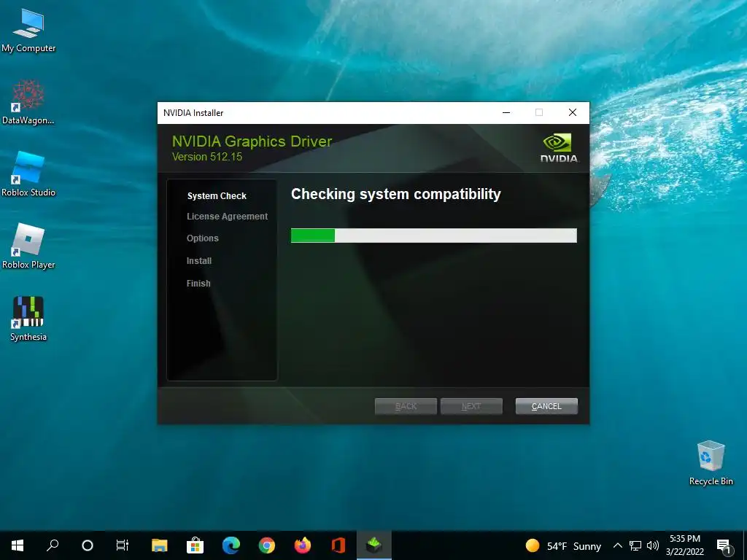The image size is (747, 560).
Task: Click the greyed NEXT button
Action: 471,406
